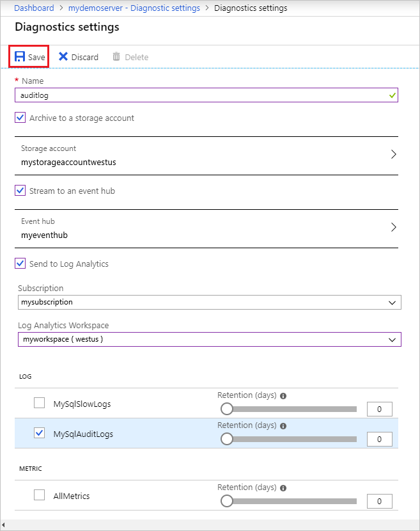Click info icon beside MySqlAuditLogs retention
Screen dimensions: 420x531
click(283, 426)
